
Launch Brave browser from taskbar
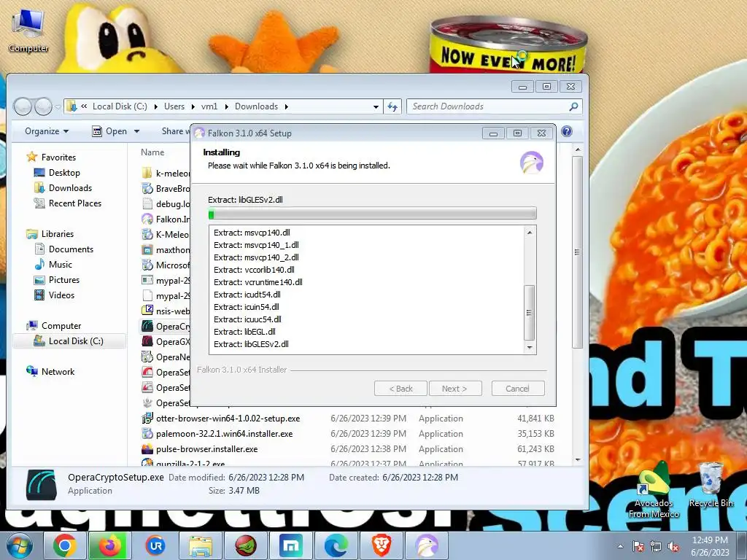point(381,545)
